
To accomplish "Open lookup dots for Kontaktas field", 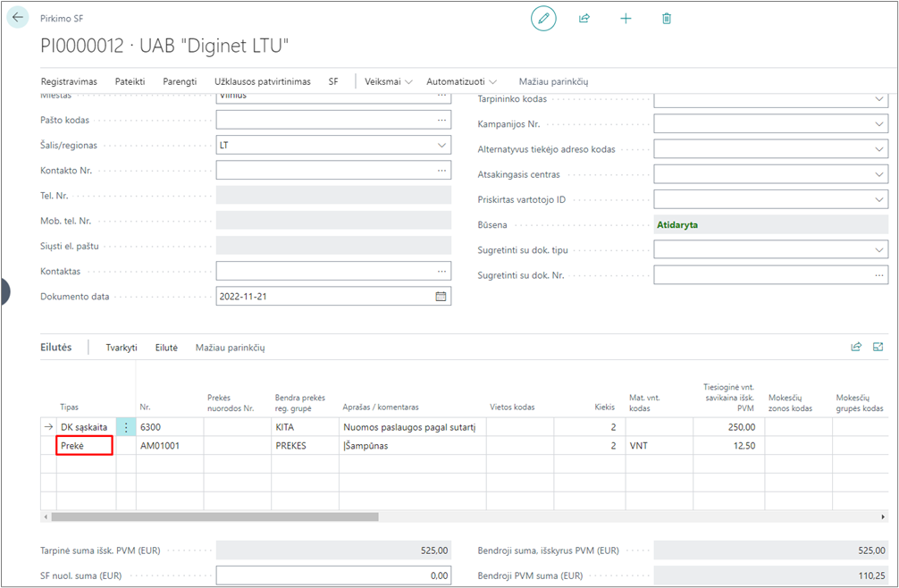I will click(441, 271).
